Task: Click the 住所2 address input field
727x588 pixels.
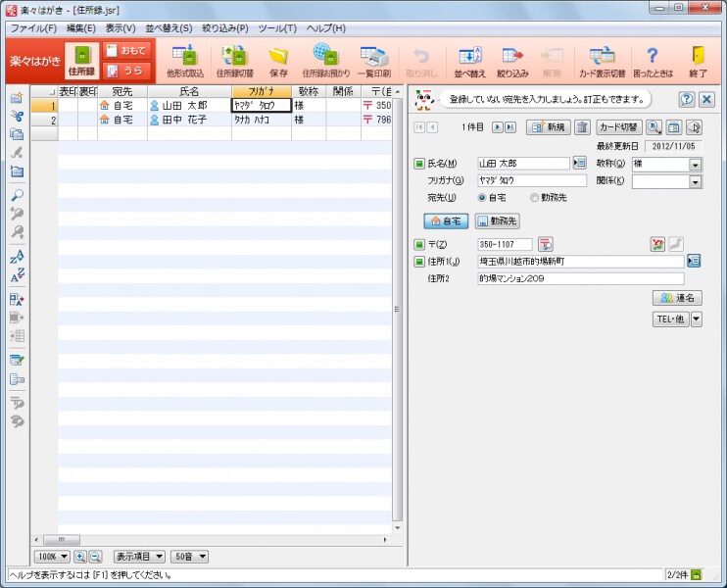Action: (x=580, y=279)
